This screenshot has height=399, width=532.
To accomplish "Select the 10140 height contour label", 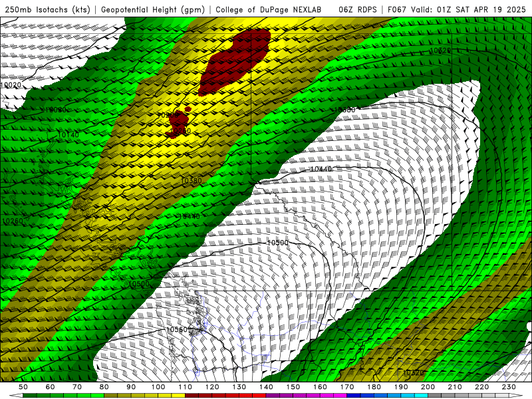I will pyautogui.click(x=68, y=135).
